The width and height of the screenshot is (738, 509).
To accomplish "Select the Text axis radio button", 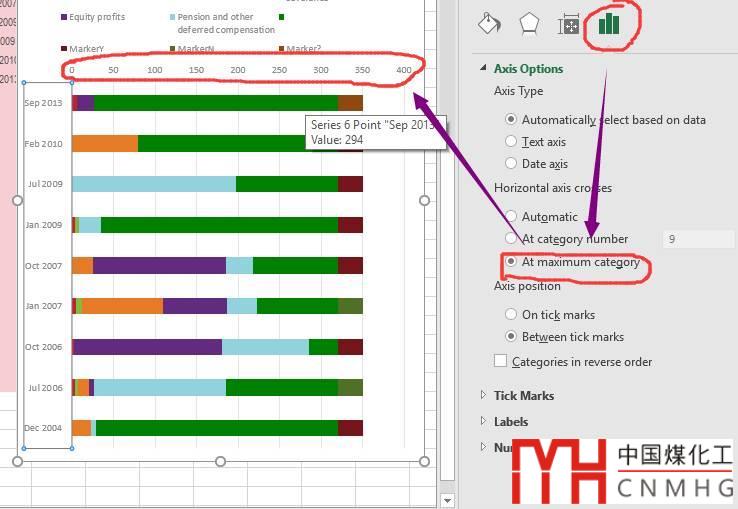I will click(511, 141).
